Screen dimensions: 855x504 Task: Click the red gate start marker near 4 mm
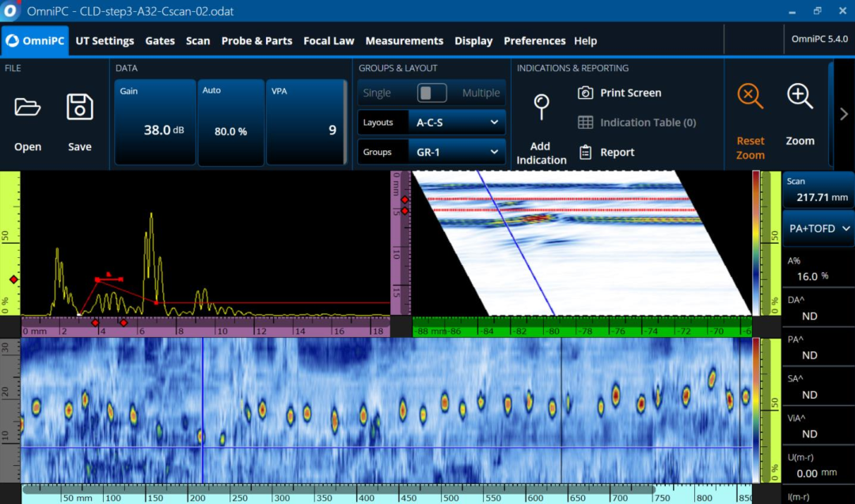tap(95, 323)
